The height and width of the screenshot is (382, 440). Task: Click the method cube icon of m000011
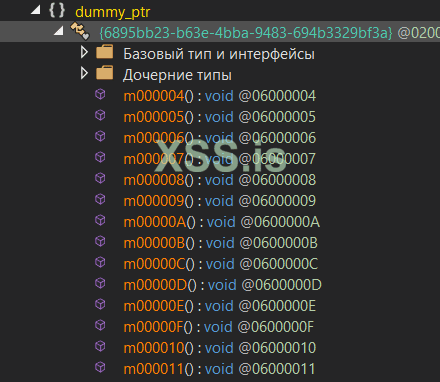[x=100, y=367]
